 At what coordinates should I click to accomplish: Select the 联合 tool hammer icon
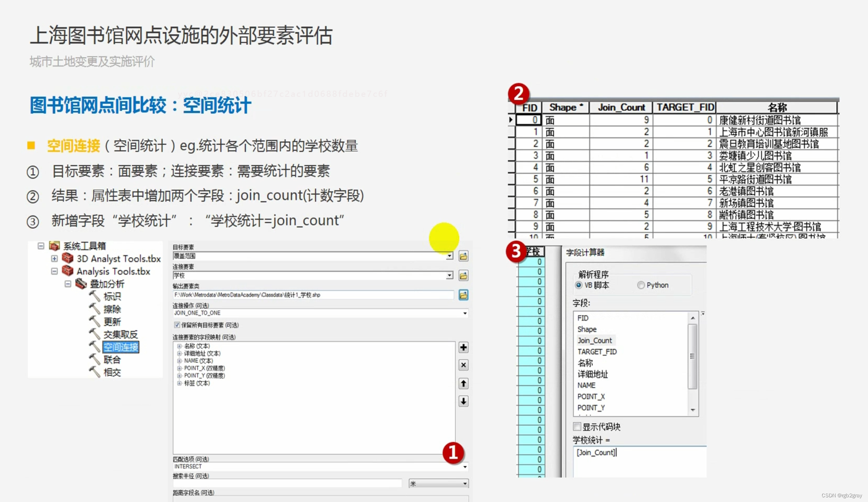(95, 359)
